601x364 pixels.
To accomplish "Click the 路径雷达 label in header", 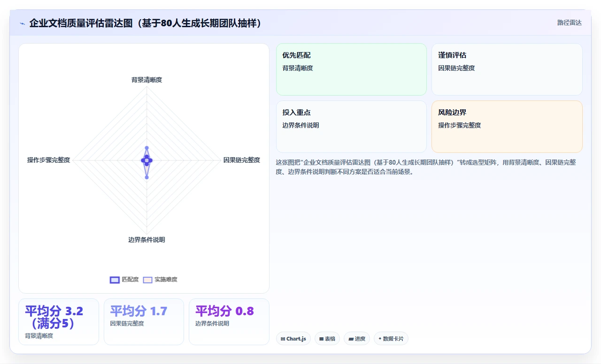I will click(x=570, y=23).
